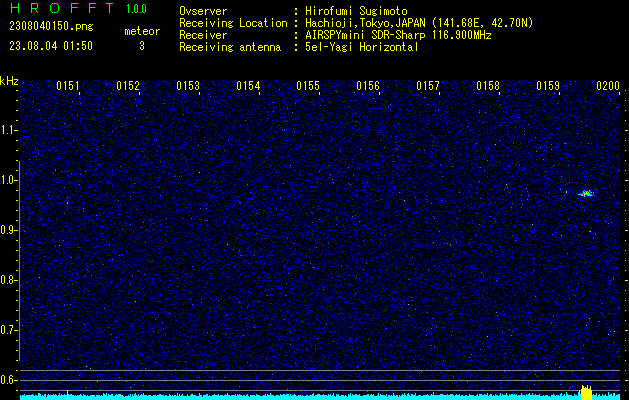Click the 5el-Yagi Horizontal antenna text
This screenshot has width=629, height=400.
[362, 47]
